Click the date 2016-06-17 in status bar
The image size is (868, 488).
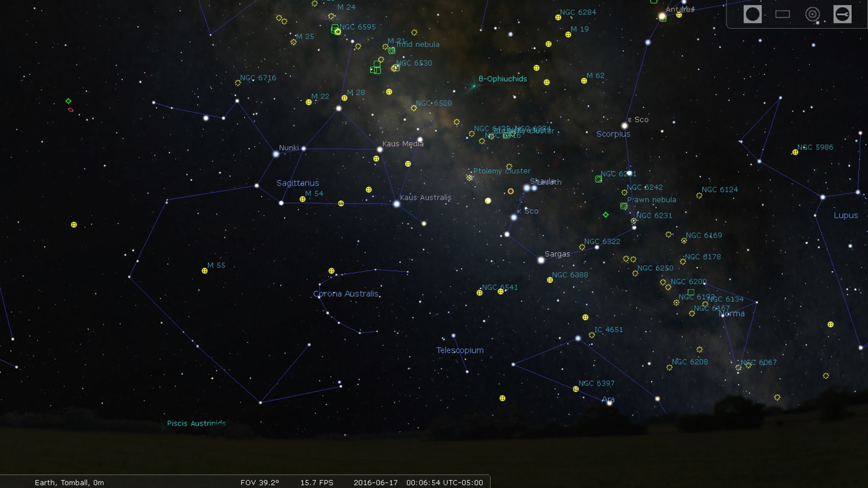pos(376,483)
